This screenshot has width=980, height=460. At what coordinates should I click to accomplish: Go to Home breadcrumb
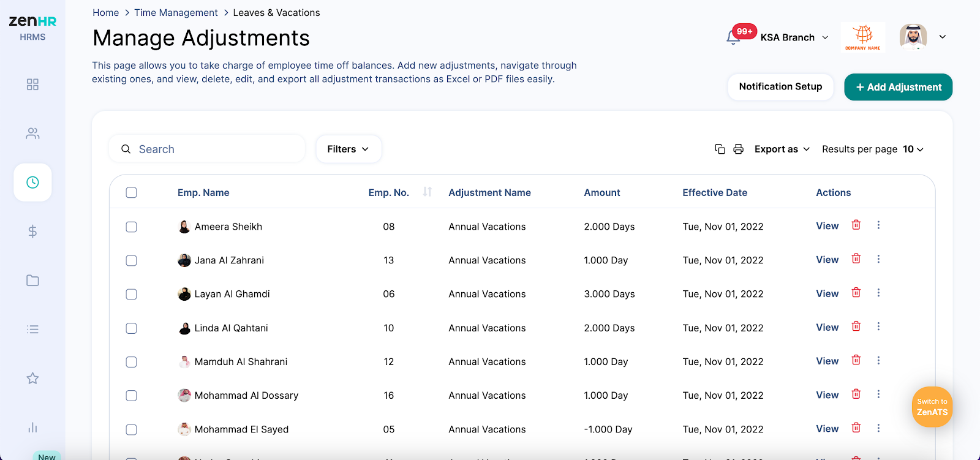point(105,13)
